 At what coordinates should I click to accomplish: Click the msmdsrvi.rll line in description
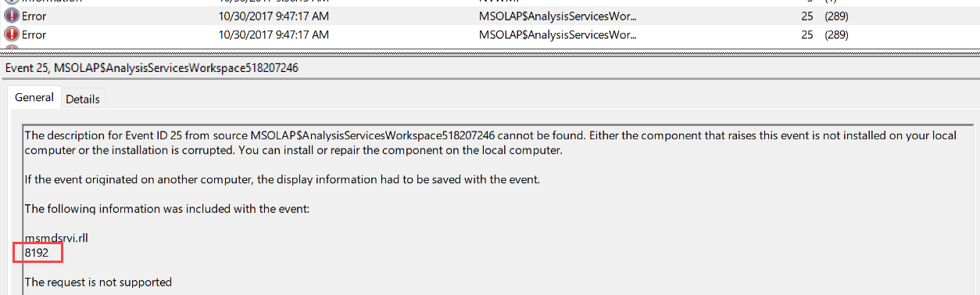(56, 238)
